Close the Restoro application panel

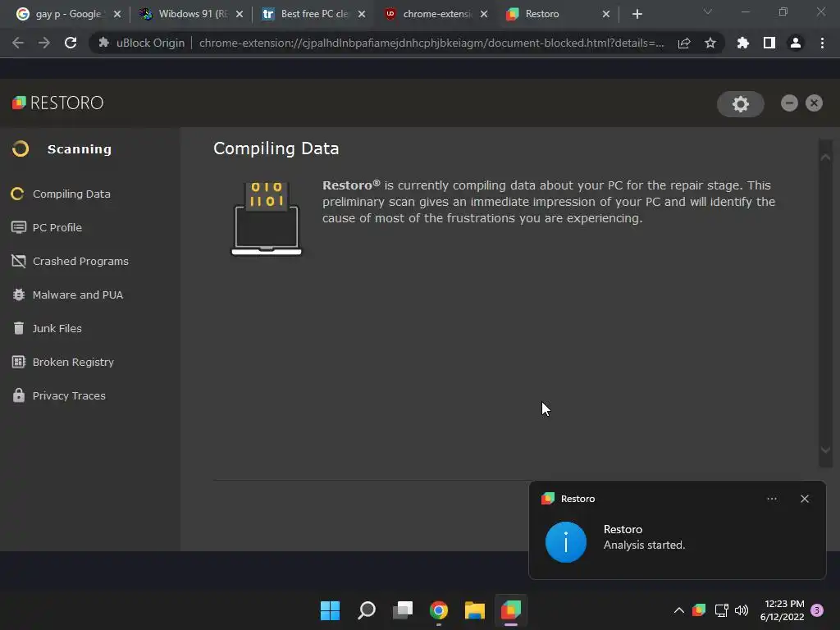pos(814,103)
